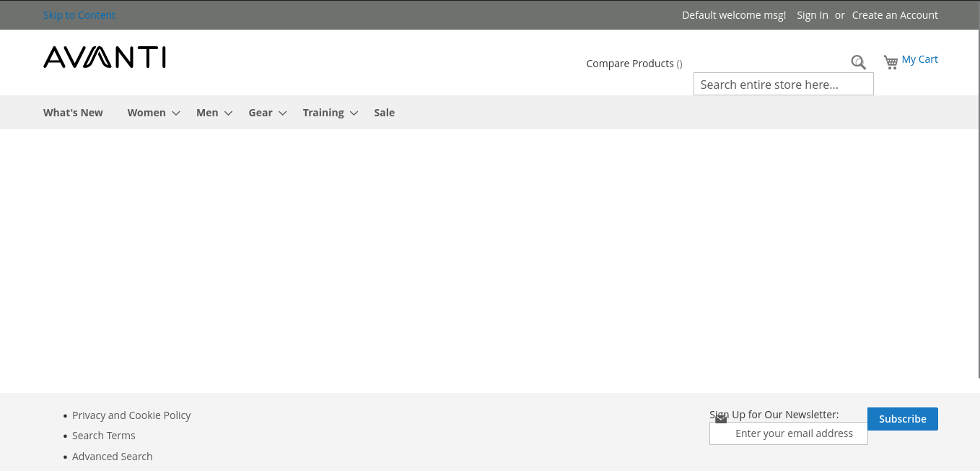Open the My Cart link
Image resolution: width=980 pixels, height=471 pixels.
pos(919,59)
